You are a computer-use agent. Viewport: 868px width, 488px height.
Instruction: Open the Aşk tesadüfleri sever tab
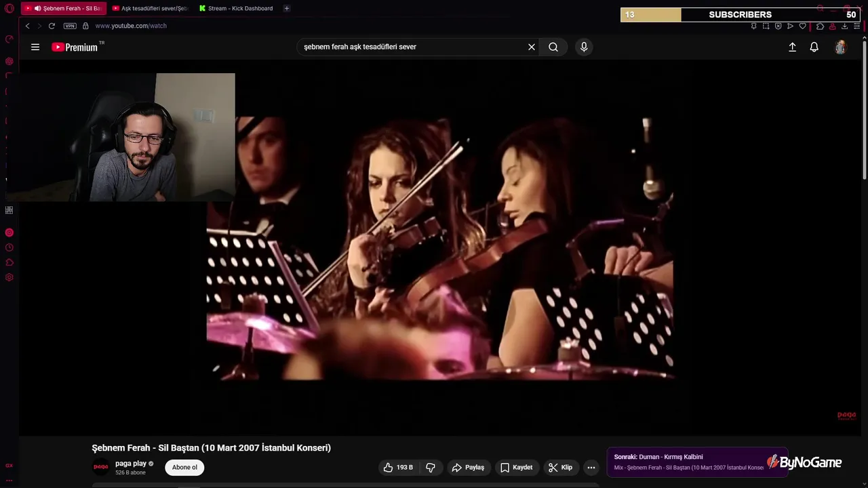(150, 8)
